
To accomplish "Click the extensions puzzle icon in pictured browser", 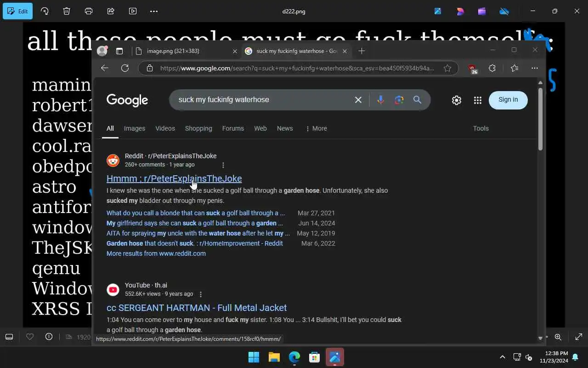I will [492, 68].
